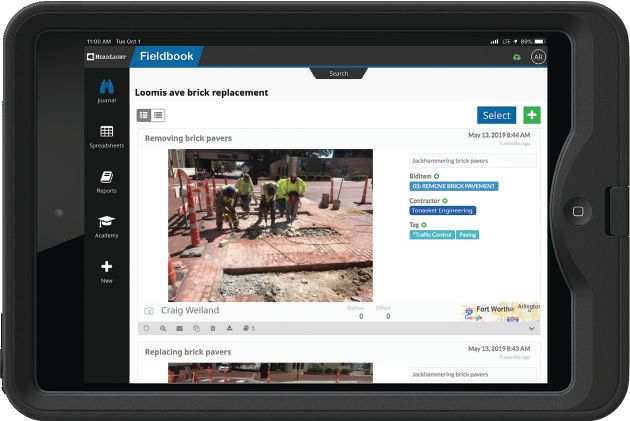
Task: Click the 03: REMOVE BRICK PAVEMENT label
Action: pos(453,186)
